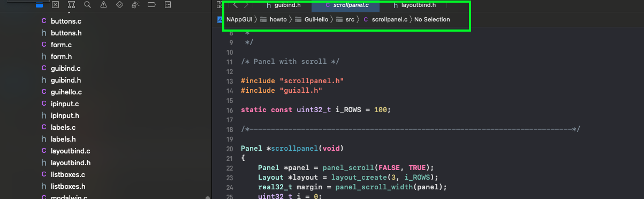Image resolution: width=644 pixels, height=199 pixels.
Task: Open form.h from the navigator
Action: pos(57,56)
